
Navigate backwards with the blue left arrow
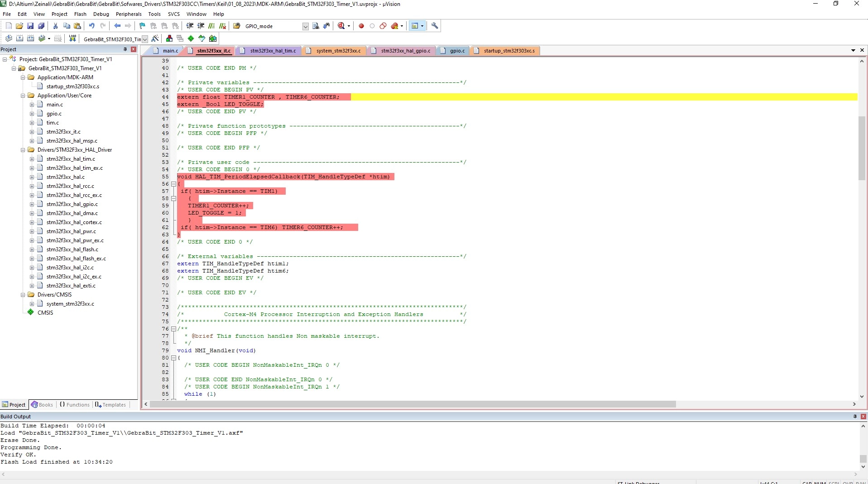click(117, 26)
